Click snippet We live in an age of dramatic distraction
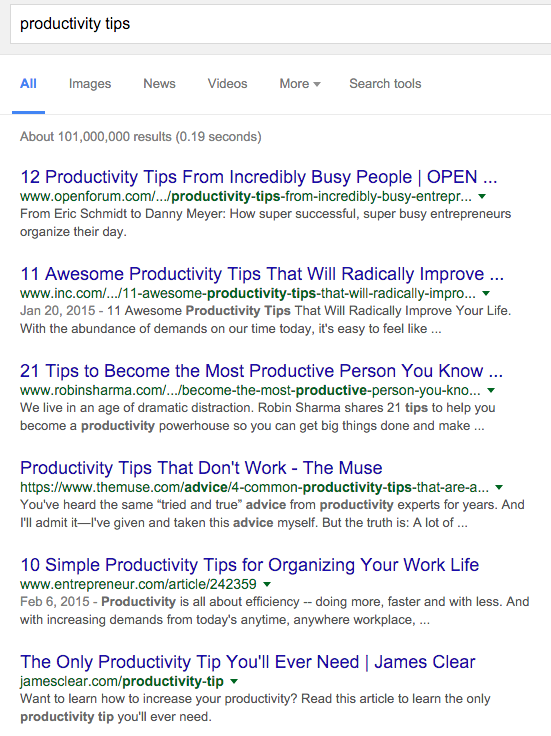Viewport: 551px width, 736px height. pos(258,417)
